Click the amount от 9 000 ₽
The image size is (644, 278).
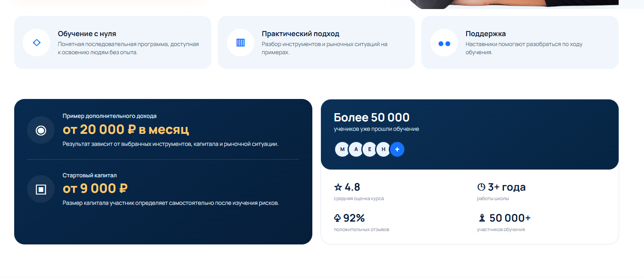(95, 188)
